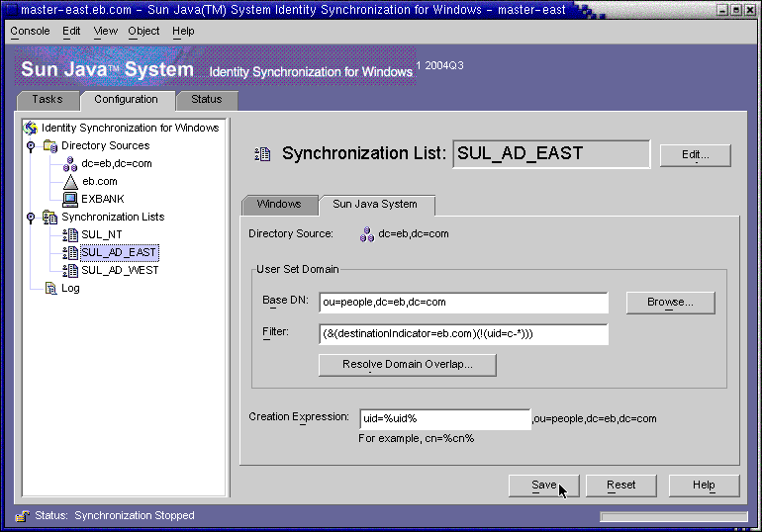Screen dimensions: 762x532
Task: Click the Reset button
Action: click(x=621, y=486)
